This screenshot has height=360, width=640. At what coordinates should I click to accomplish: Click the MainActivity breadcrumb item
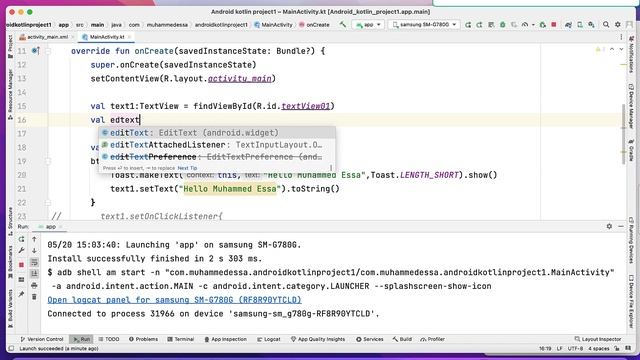pos(273,24)
